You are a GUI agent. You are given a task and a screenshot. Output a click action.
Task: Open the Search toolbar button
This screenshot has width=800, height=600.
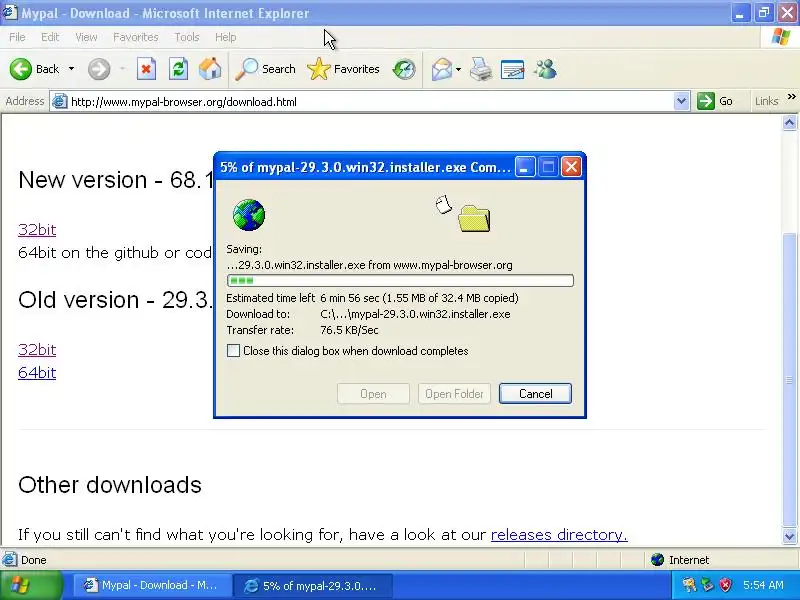tap(265, 69)
